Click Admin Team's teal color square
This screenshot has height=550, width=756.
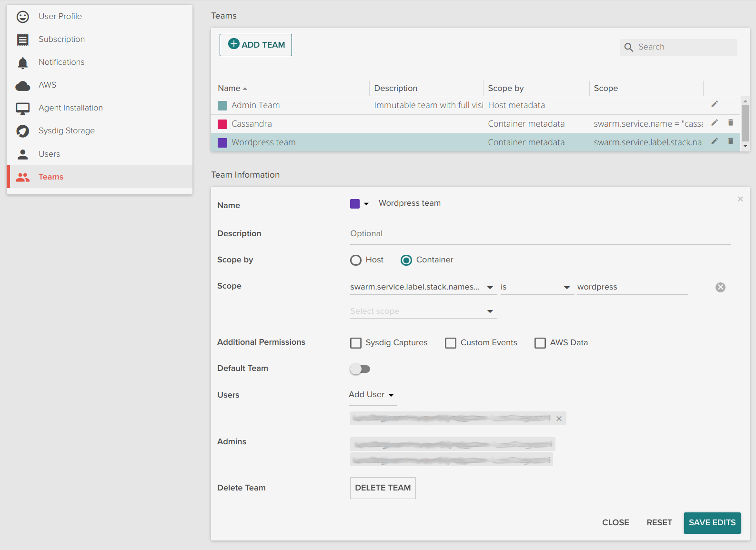click(x=222, y=106)
